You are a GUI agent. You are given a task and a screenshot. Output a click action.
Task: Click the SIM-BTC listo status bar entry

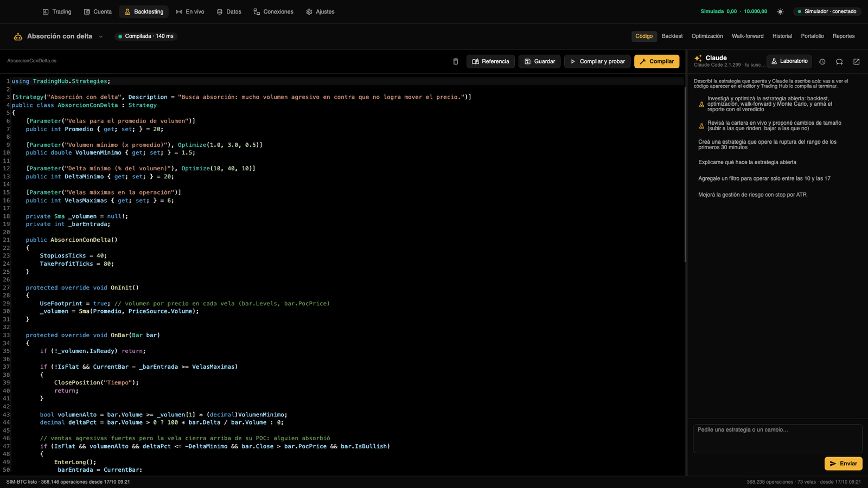68,481
